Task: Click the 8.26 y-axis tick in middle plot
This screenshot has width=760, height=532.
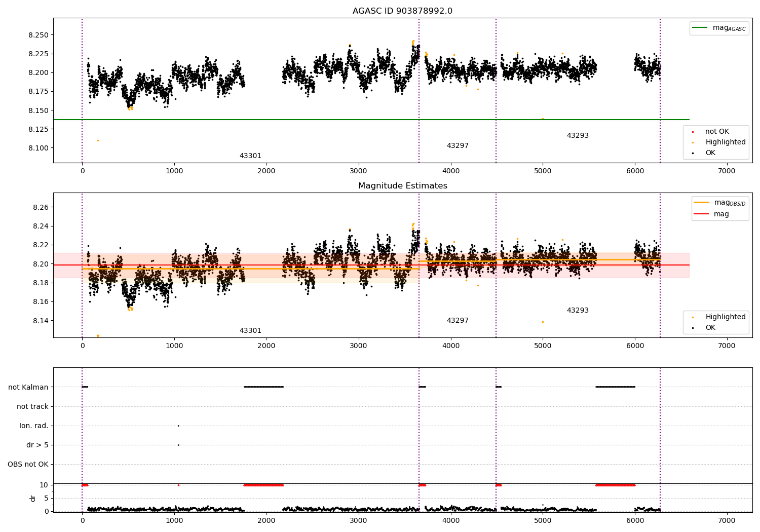Action: coord(41,208)
